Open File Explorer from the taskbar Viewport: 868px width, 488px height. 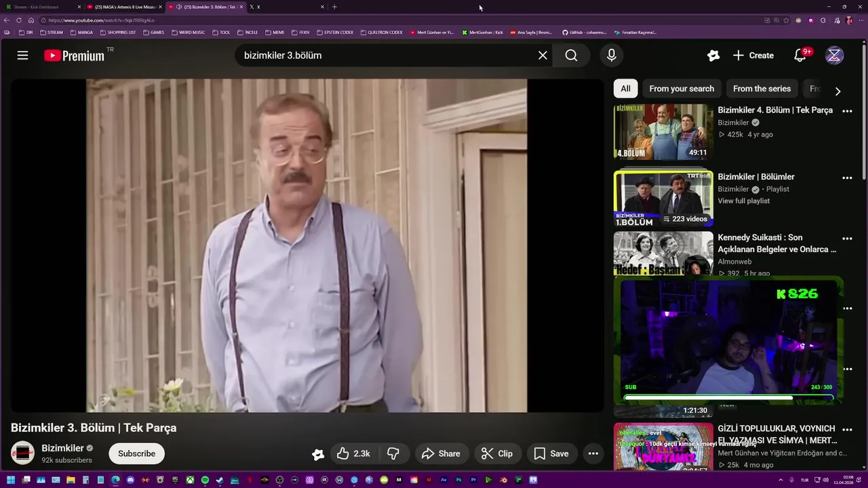click(x=71, y=480)
